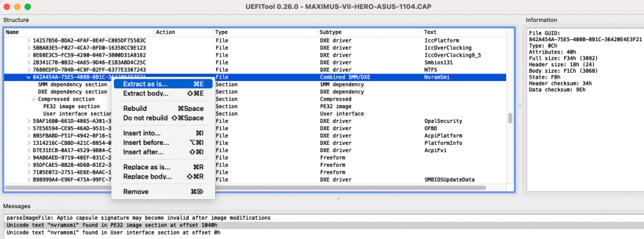The image size is (644, 239).
Task: Select the 14257B56-BDA2-4FAF tree item
Action: pyautogui.click(x=89, y=40)
